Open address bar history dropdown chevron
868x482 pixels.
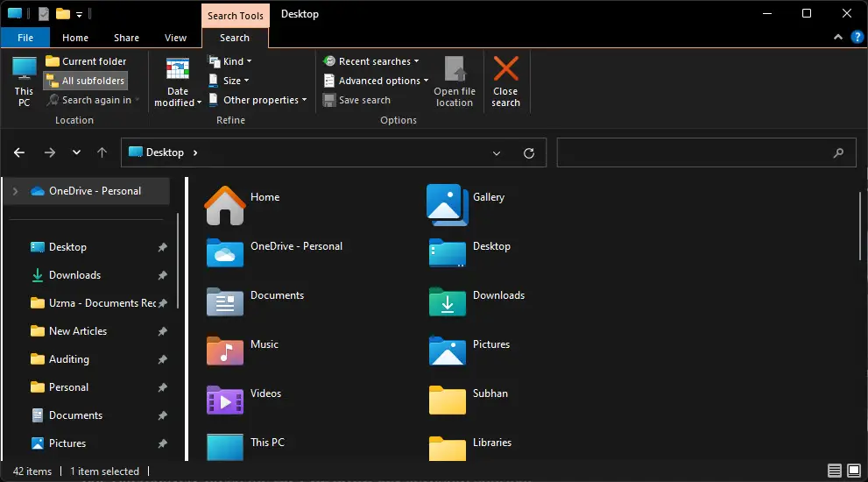pyautogui.click(x=497, y=153)
